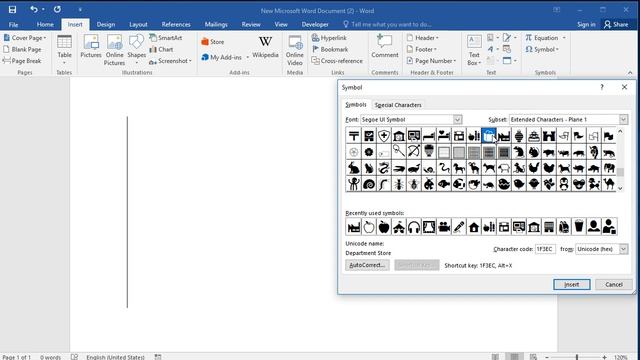Insert a Cross-reference

coord(337,61)
